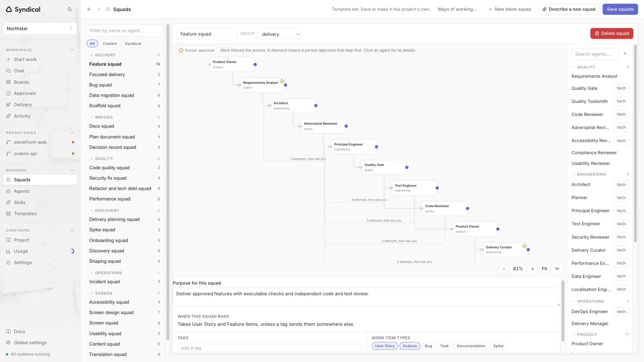
Task: Click the back arrow in the header
Action: pyautogui.click(x=89, y=9)
